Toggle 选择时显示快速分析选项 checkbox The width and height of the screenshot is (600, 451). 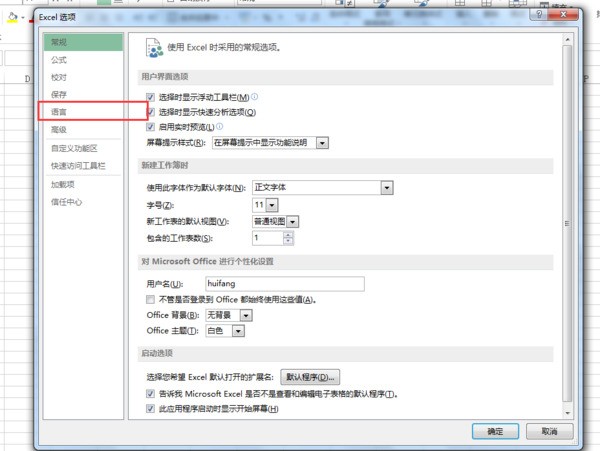(151, 112)
